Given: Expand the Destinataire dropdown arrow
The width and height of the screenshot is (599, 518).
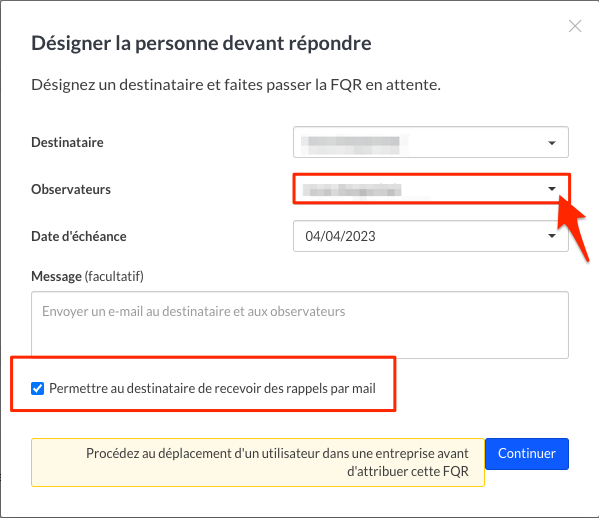Looking at the screenshot, I should click(552, 143).
